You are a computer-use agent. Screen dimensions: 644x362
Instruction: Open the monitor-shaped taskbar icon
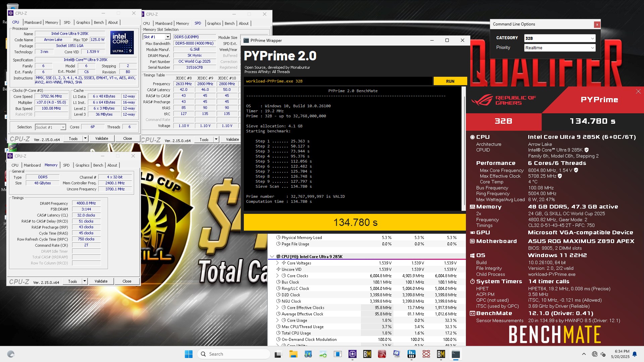pos(396,354)
